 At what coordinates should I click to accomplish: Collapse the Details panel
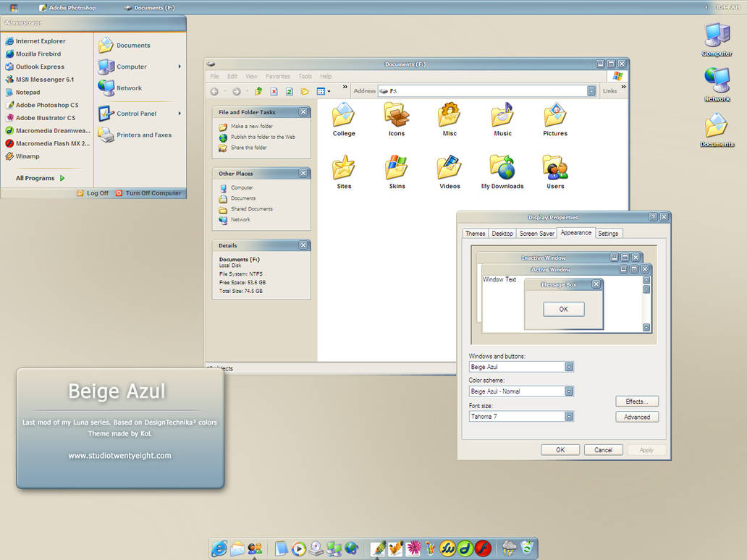point(303,245)
